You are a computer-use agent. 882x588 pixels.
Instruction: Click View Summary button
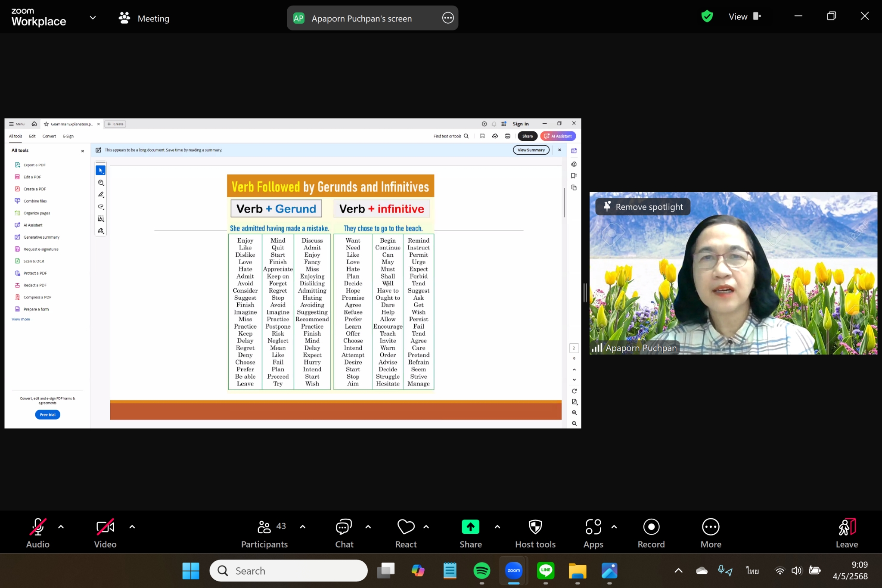tap(531, 150)
